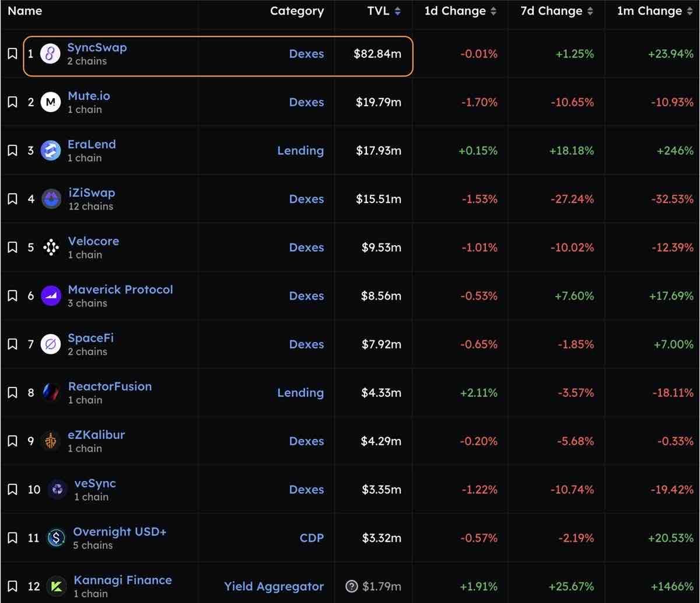The width and height of the screenshot is (700, 603).
Task: Sort by the 7d Change header
Action: (x=556, y=11)
